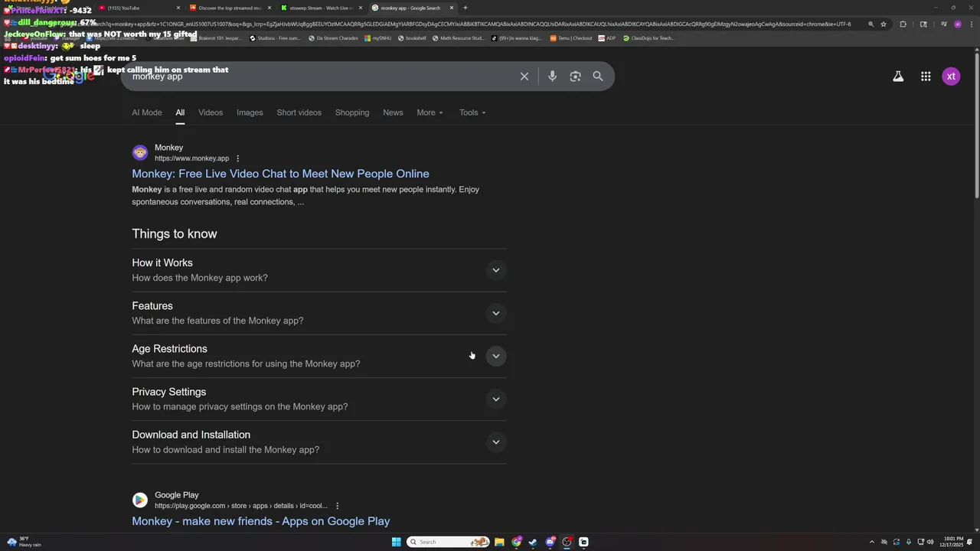Open the weather widget in taskbar
The height and width of the screenshot is (551, 980).
pos(23,542)
